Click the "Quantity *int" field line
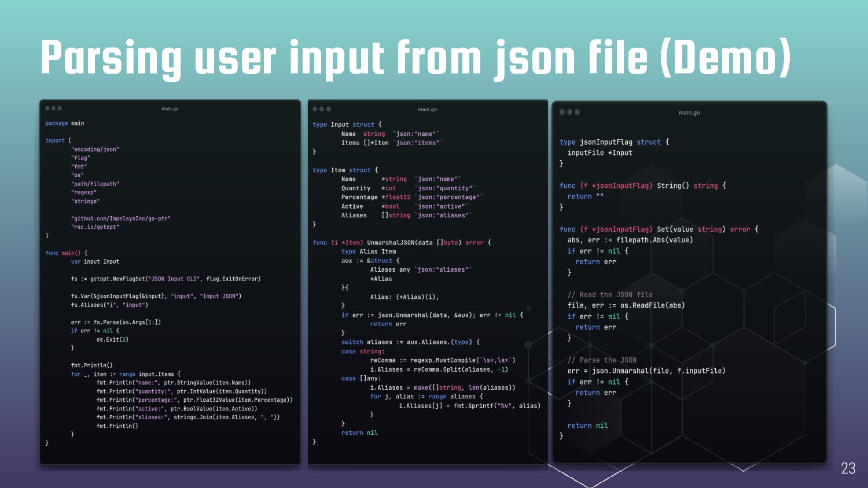The image size is (868, 488). pyautogui.click(x=409, y=188)
